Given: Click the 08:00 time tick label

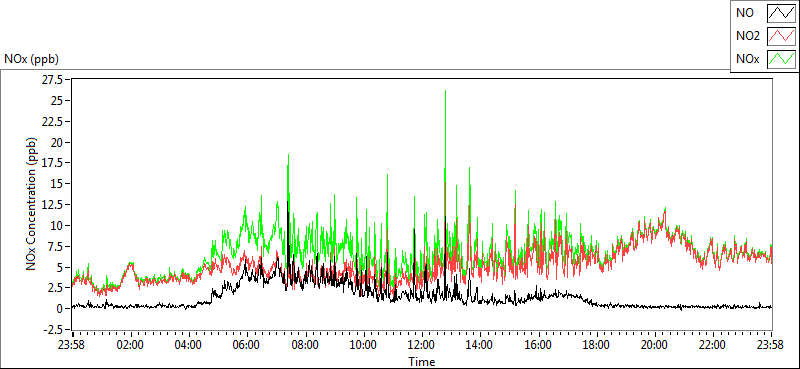Looking at the screenshot, I should 305,344.
